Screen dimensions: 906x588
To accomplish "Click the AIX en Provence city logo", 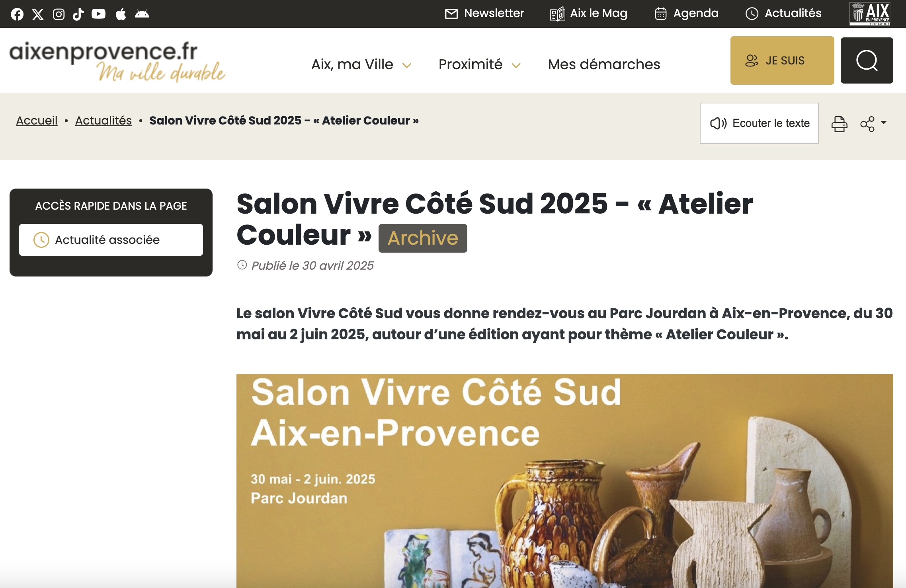I will point(870,14).
